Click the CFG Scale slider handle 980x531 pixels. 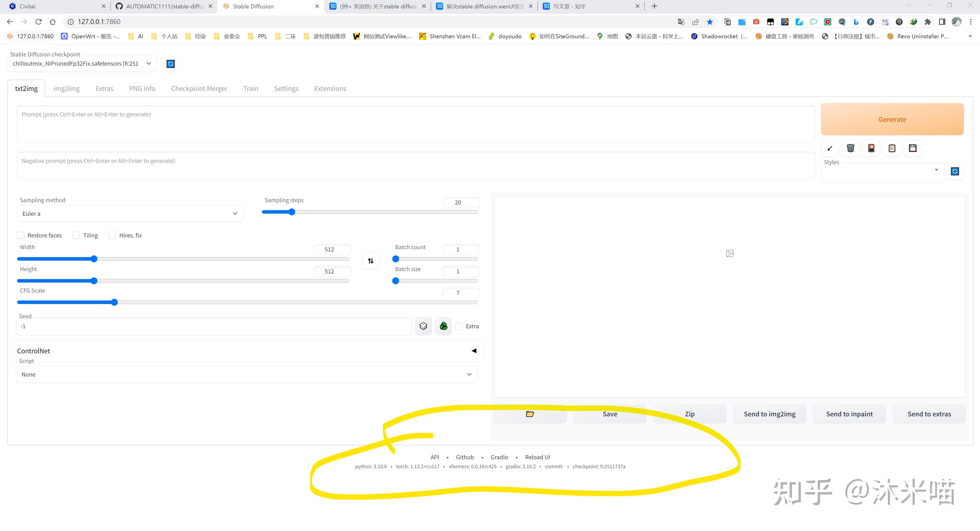point(115,302)
